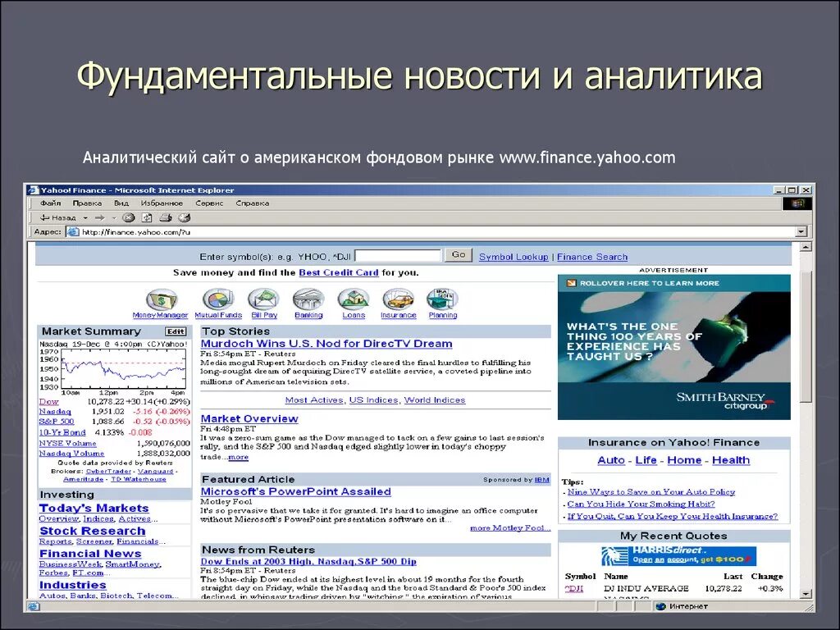Open the Health insurance link
This screenshot has width=840, height=630.
731,460
